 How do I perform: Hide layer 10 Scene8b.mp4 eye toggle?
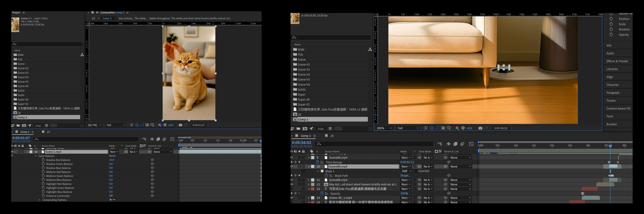pyautogui.click(x=292, y=167)
